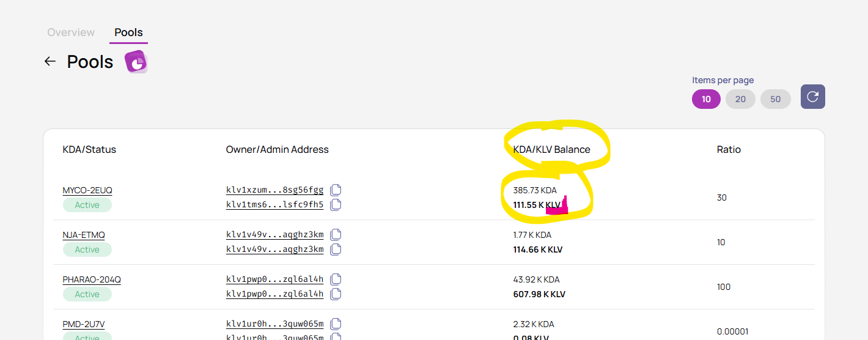Screen dimensions: 868x340
Task: Click the ratio value 30
Action: (721, 198)
